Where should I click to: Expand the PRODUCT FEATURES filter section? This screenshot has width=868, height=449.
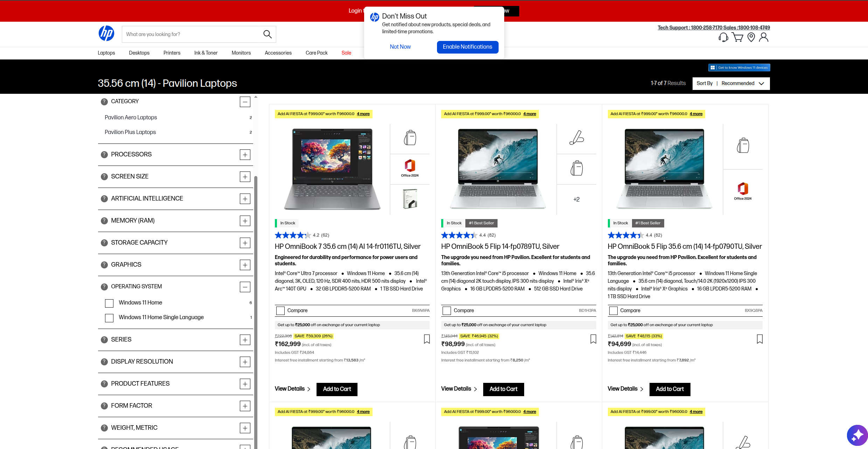pos(245,384)
